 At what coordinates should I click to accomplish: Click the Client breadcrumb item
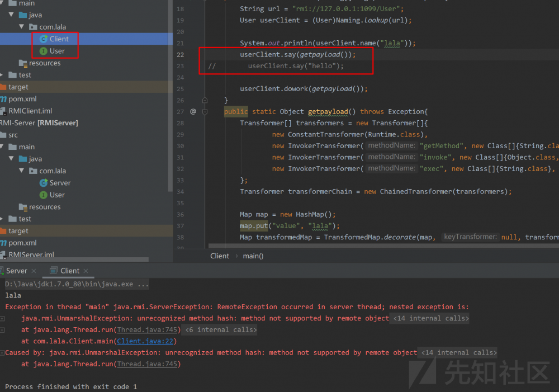tap(220, 256)
